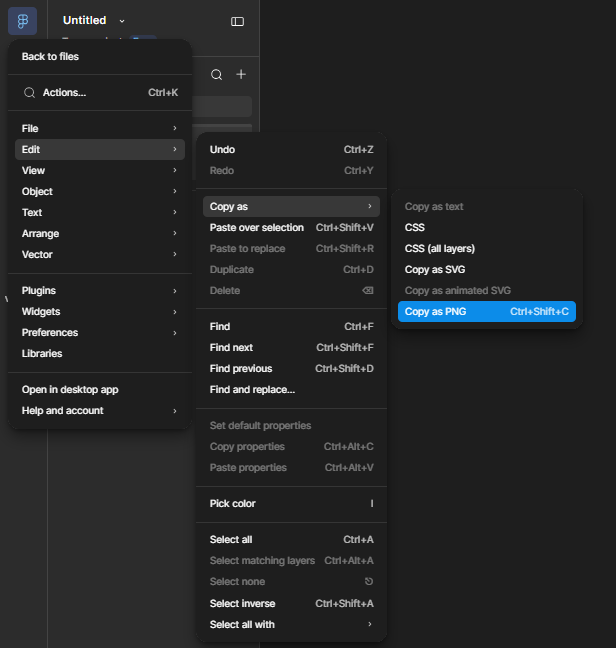
Task: Open the Vector submenu
Action: pos(100,255)
